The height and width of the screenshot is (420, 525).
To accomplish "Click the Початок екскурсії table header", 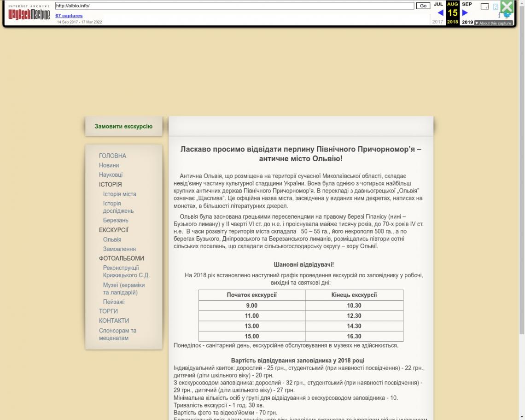I will coord(252,295).
